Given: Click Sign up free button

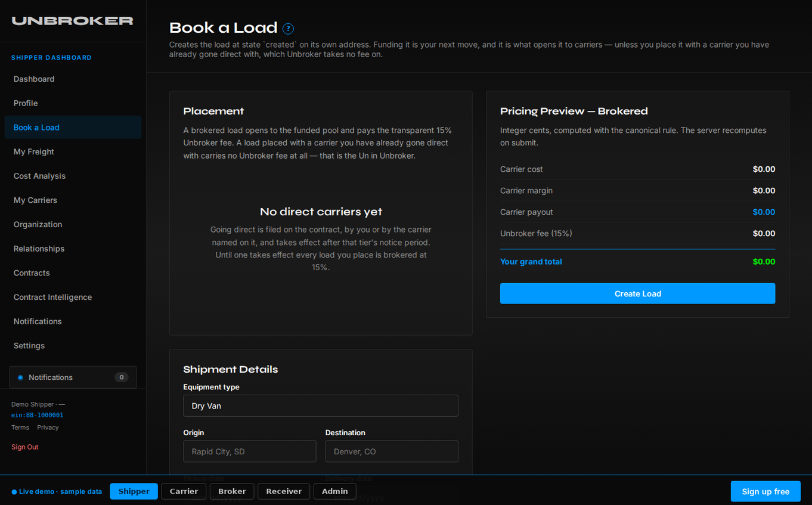Looking at the screenshot, I should (765, 491).
